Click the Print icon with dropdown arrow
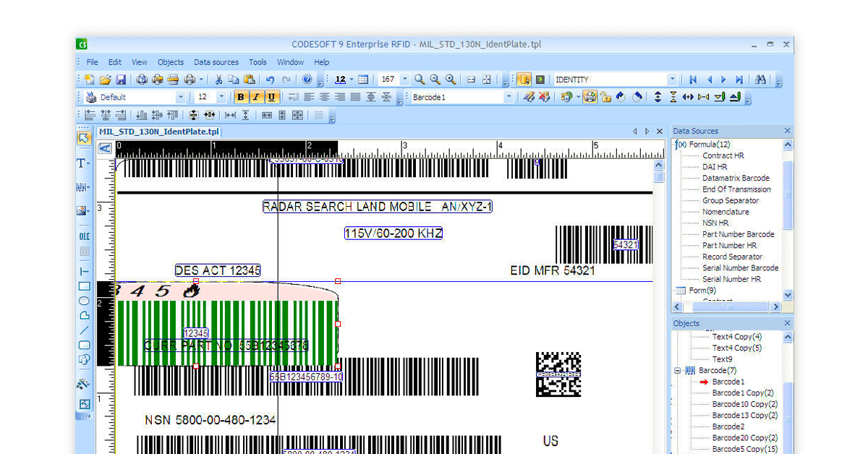Viewport: 868px width, 454px height. tap(192, 80)
